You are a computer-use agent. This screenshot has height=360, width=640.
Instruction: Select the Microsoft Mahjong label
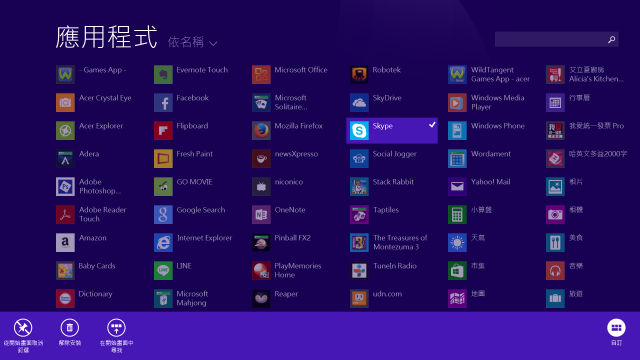pyautogui.click(x=192, y=298)
